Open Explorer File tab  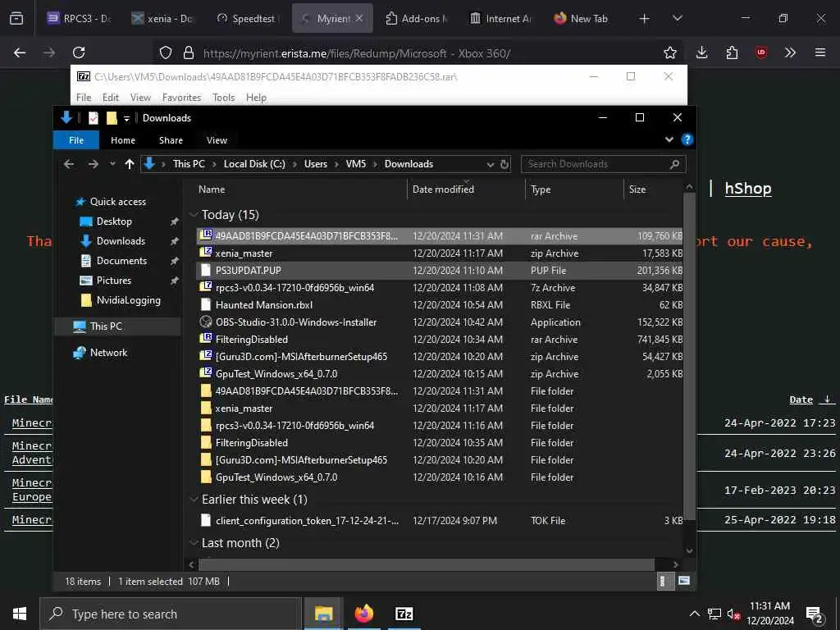76,139
